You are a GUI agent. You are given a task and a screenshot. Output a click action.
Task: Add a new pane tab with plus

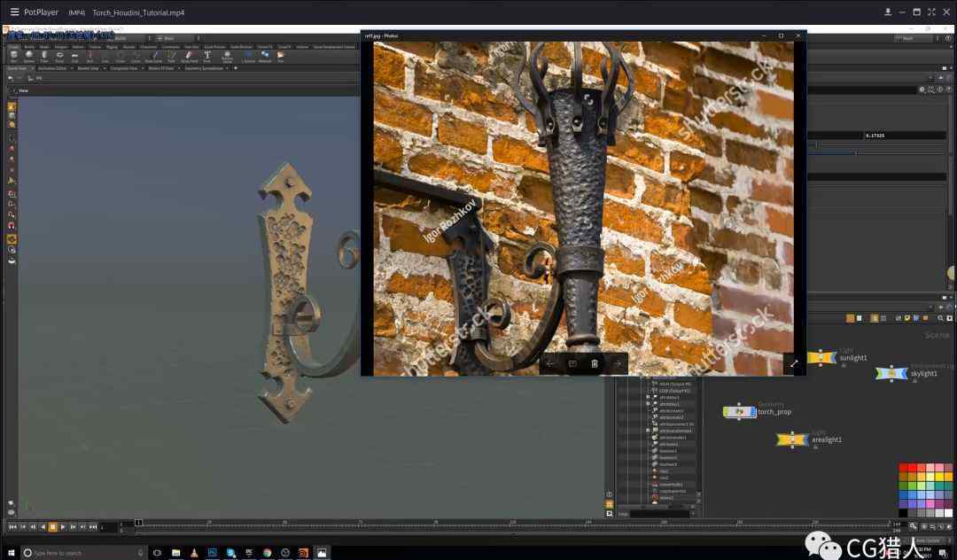(236, 68)
